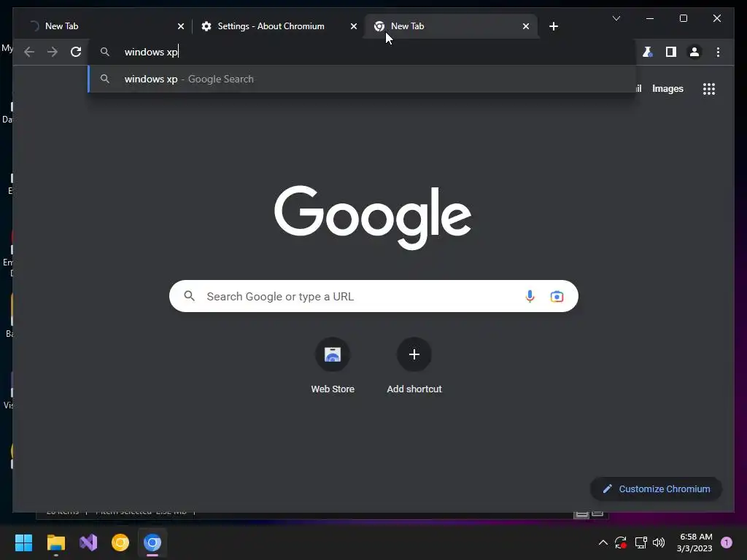Image resolution: width=747 pixels, height=560 pixels.
Task: Reload the current page
Action: pyautogui.click(x=76, y=52)
